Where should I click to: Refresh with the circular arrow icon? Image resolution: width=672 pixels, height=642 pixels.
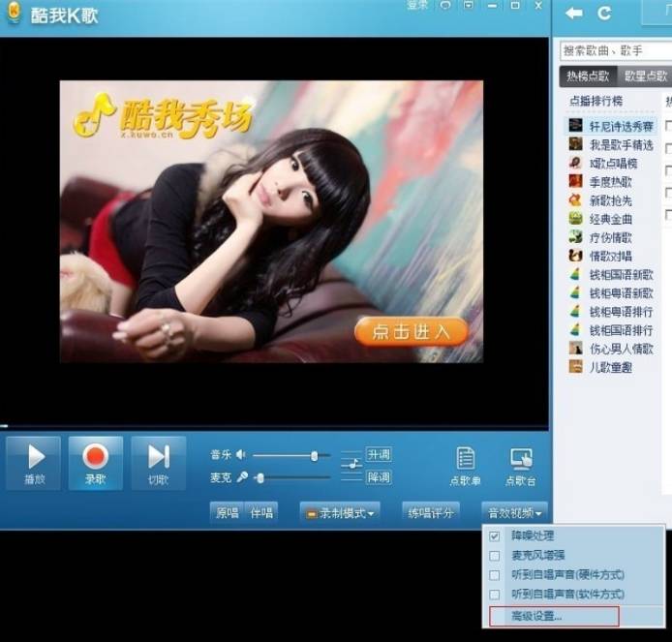(x=604, y=14)
